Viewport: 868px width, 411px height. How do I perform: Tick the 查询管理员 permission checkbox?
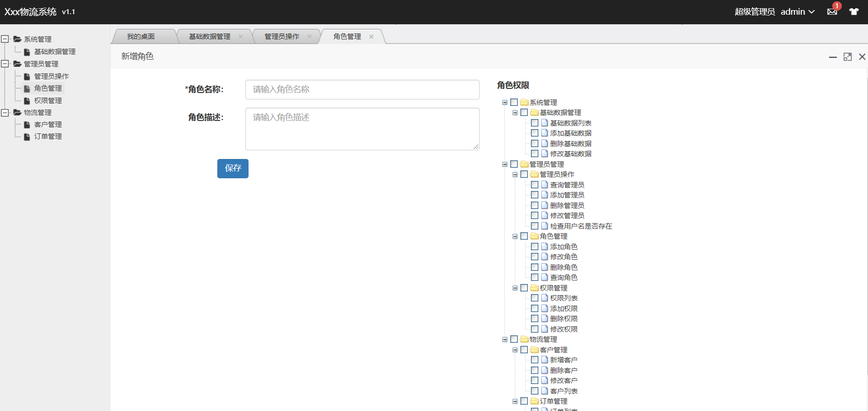(x=535, y=185)
